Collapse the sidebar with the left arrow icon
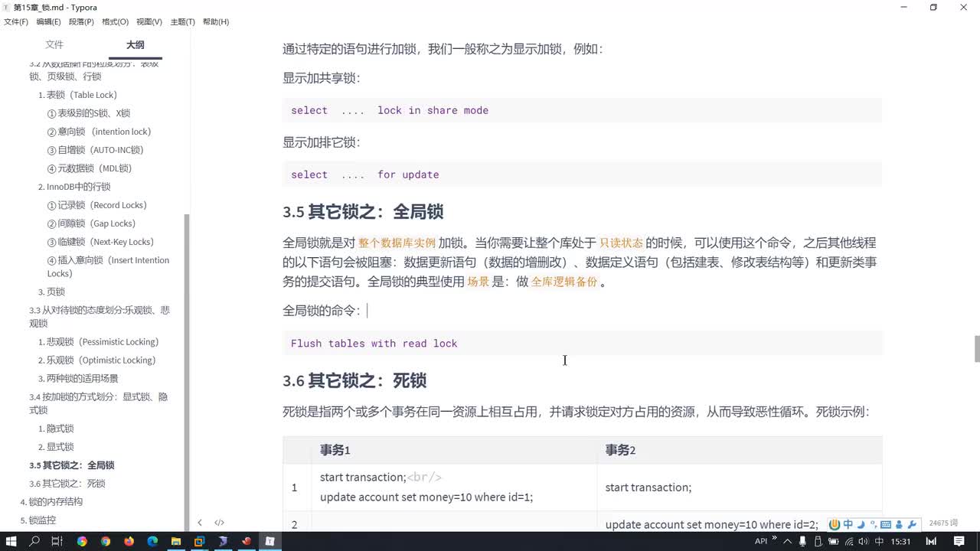 click(200, 523)
